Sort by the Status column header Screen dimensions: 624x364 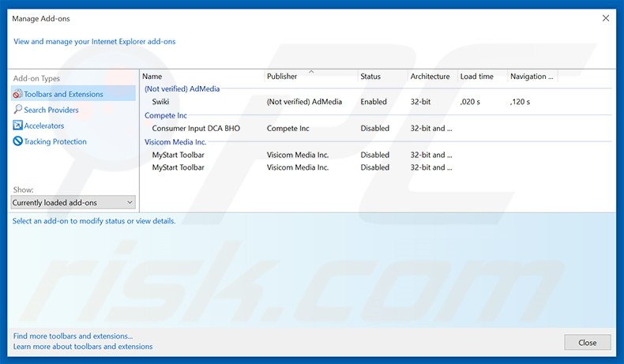point(370,77)
